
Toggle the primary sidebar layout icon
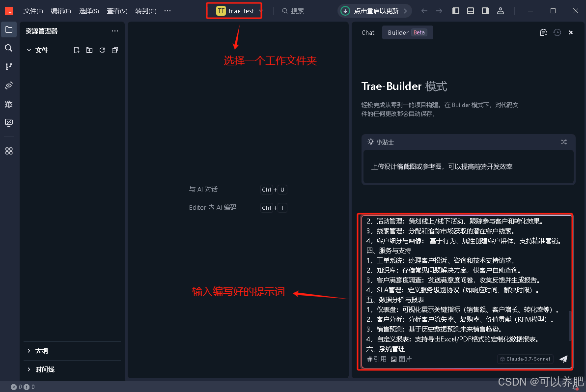tap(455, 11)
